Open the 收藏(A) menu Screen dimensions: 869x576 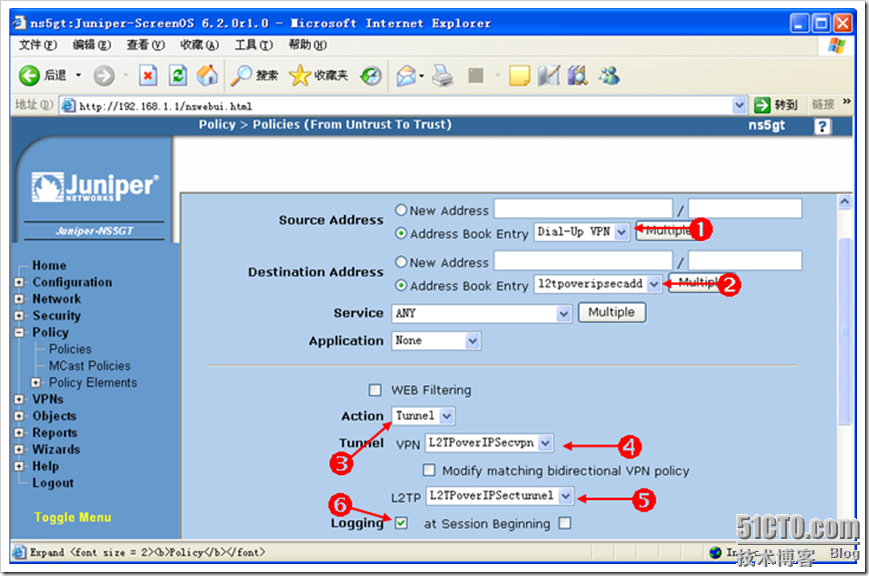pos(199,45)
